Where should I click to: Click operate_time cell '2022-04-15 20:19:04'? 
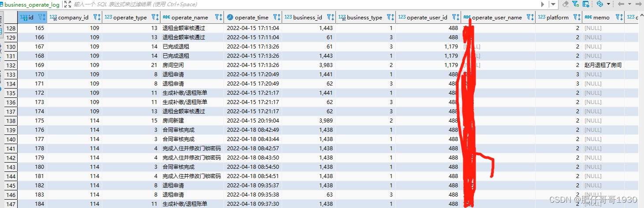tap(253, 121)
